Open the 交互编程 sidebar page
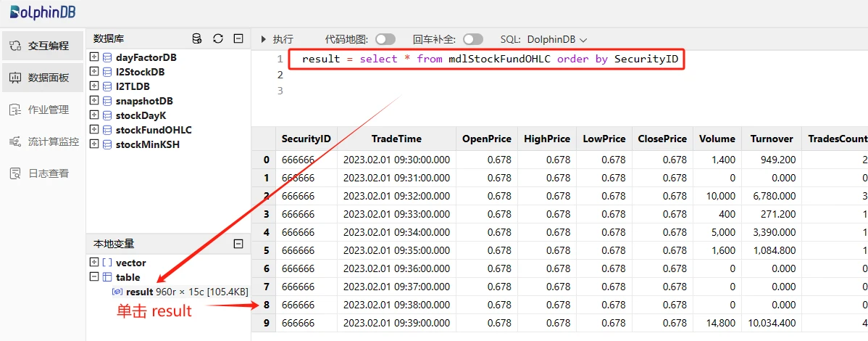The height and width of the screenshot is (341, 868). [41, 46]
